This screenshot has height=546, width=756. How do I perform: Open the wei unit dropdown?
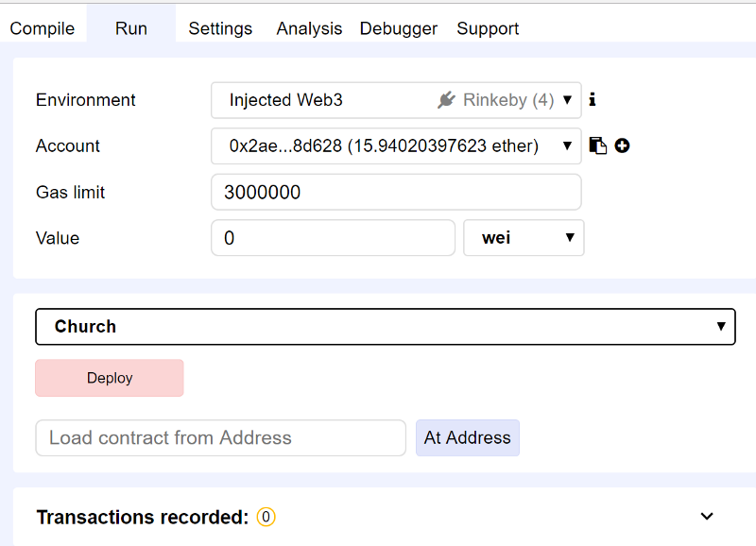point(524,238)
